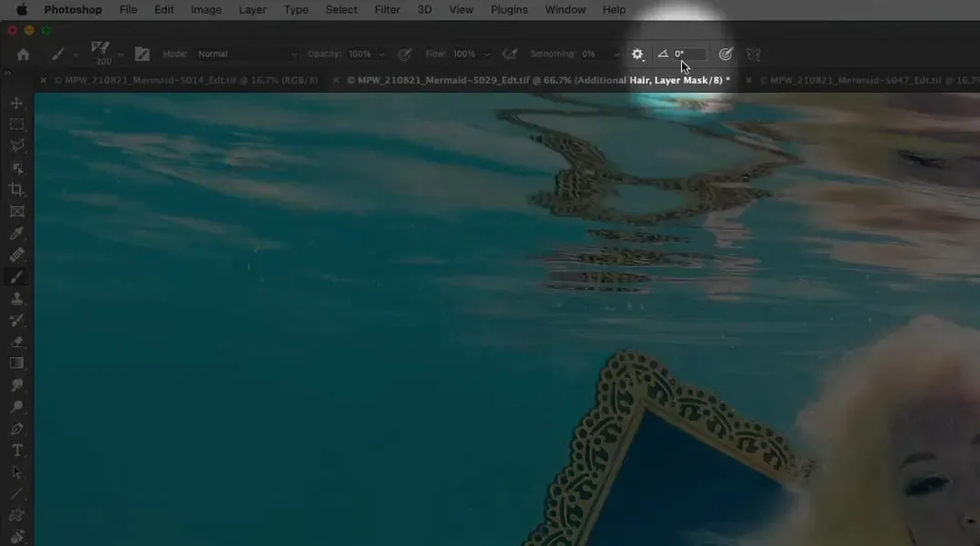Enable pressure for opacity toggle
The width and height of the screenshot is (980, 546).
coord(405,55)
